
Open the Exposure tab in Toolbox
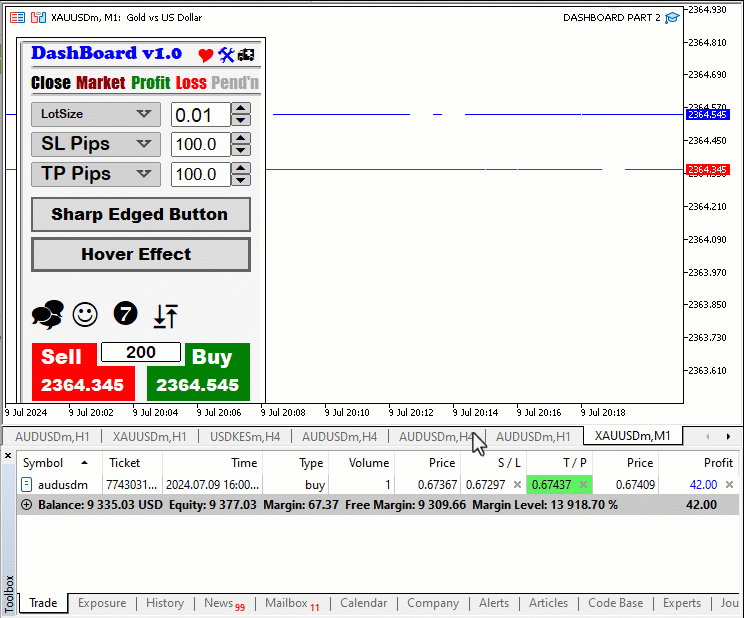click(x=102, y=603)
